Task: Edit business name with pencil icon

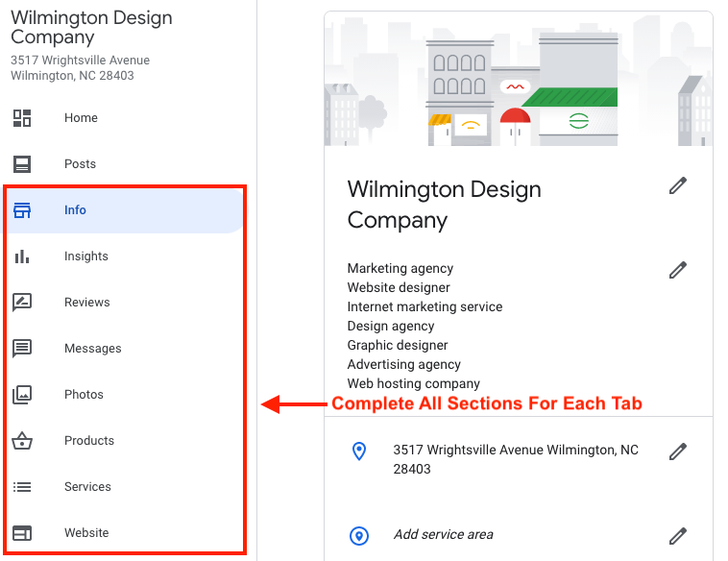Action: point(678,185)
